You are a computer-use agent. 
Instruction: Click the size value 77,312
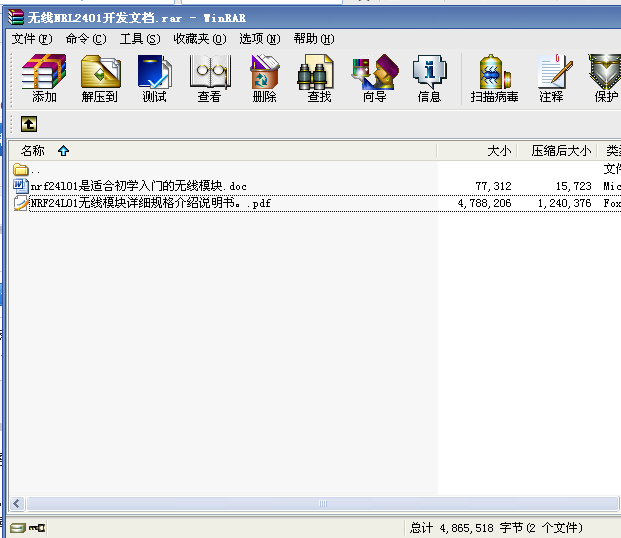(x=493, y=186)
